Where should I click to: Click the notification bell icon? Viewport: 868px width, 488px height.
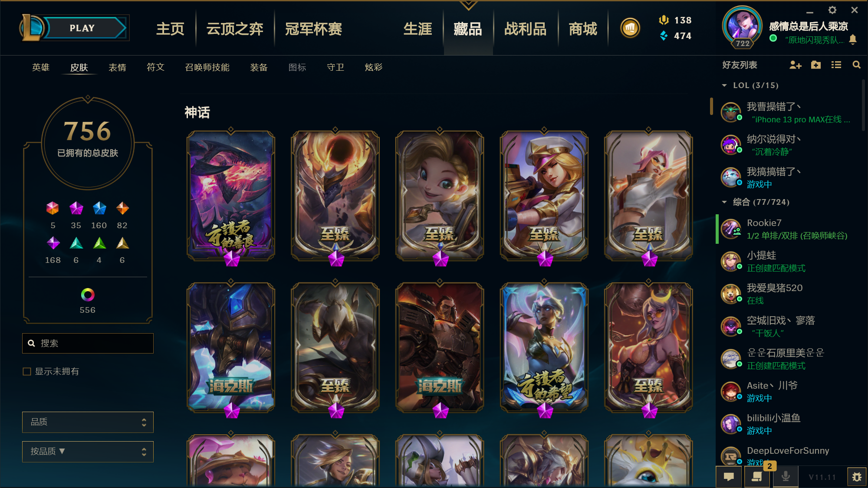(x=853, y=40)
